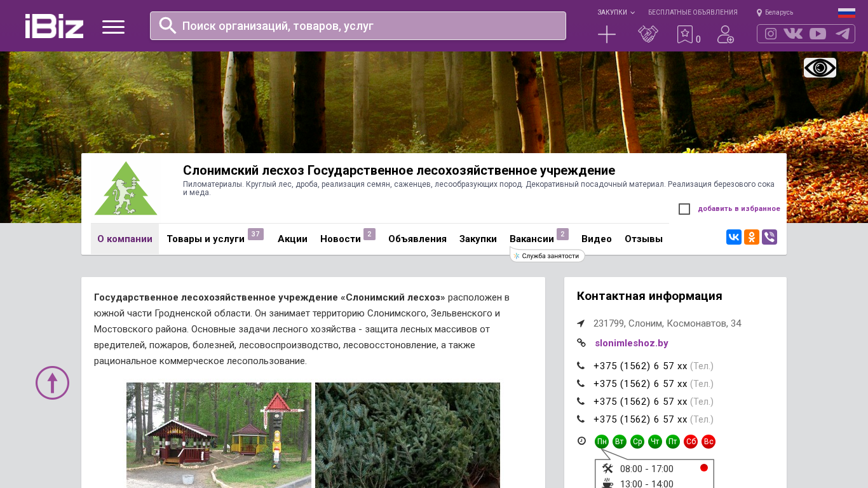The width and height of the screenshot is (868, 488).
Task: Visit the slonimleshoz.by website link
Action: 631,343
